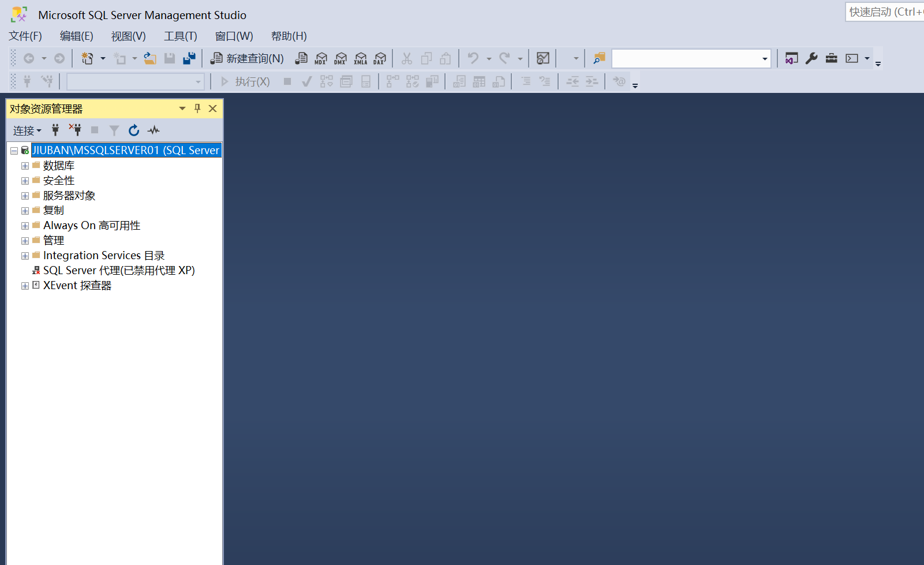Click the open file folder icon
Image resolution: width=924 pixels, height=565 pixels.
pyautogui.click(x=150, y=58)
